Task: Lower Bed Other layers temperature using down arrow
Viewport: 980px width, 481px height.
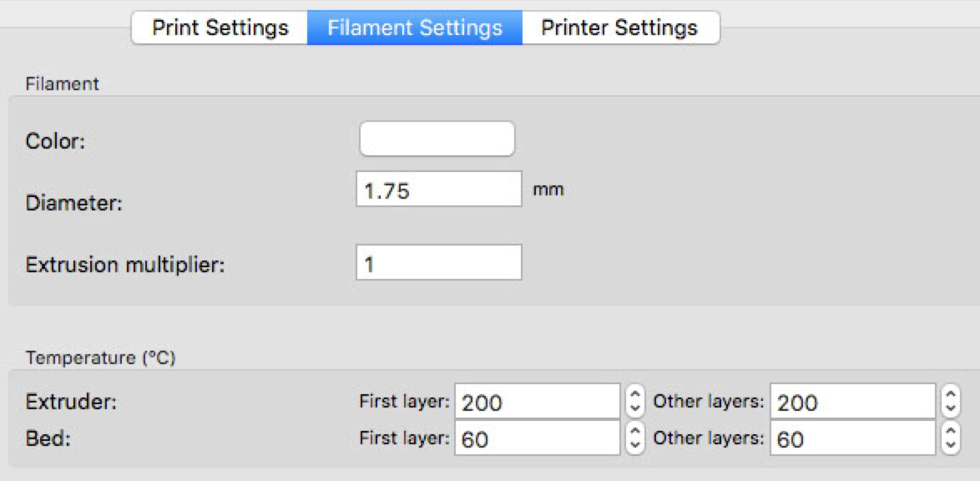Action: click(x=950, y=445)
